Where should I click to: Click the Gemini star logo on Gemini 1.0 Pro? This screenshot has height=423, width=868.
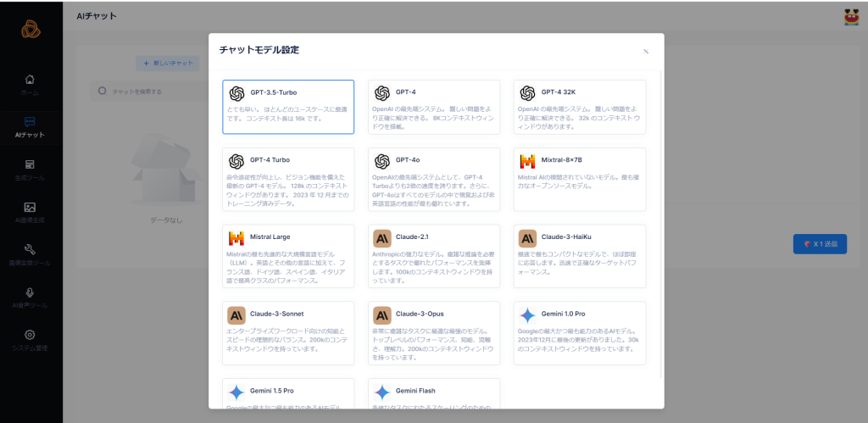tap(527, 315)
